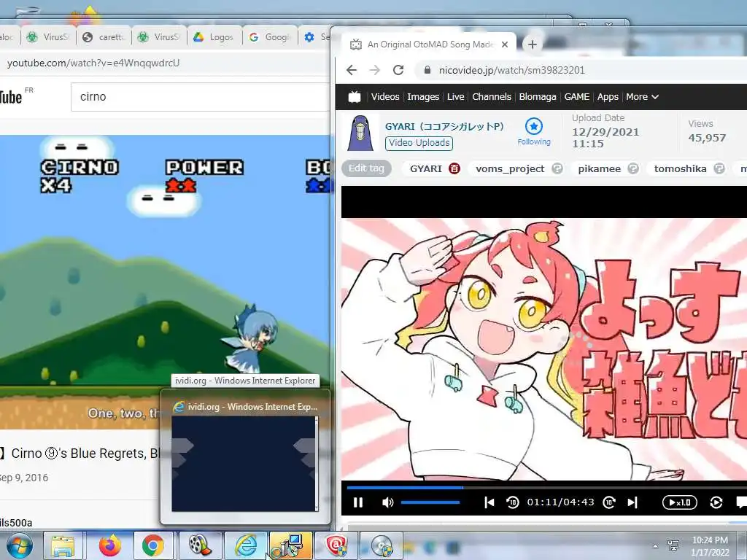
Task: Jump to the previous video in player
Action: tap(489, 502)
